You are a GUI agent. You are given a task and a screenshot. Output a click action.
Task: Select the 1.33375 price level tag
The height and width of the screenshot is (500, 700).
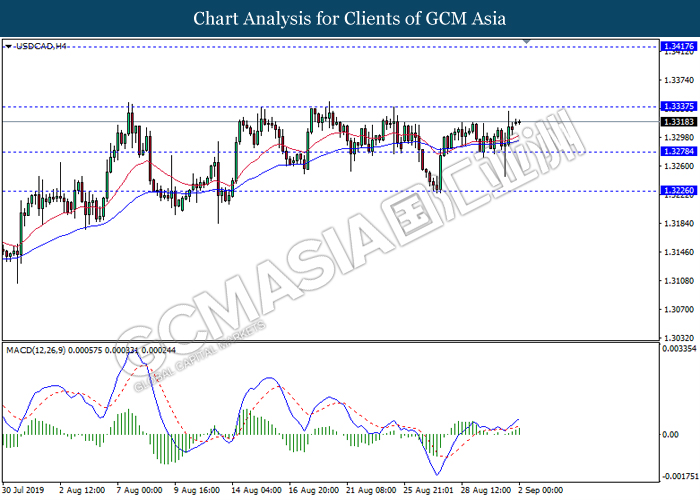click(678, 106)
